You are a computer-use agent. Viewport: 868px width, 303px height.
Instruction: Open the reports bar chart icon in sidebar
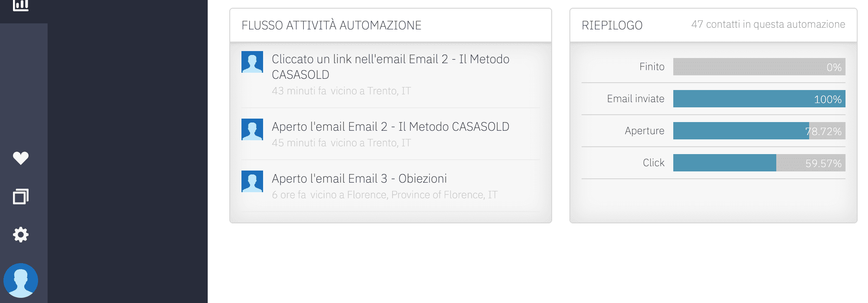[x=21, y=5]
